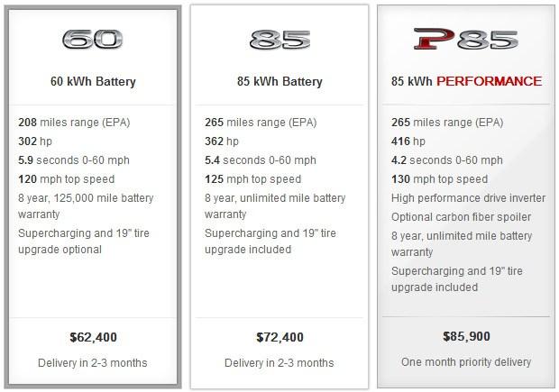Viewport: 559px width, 392px height.
Task: Click the 5.9 seconds 0-60 mph line
Action: pos(74,160)
